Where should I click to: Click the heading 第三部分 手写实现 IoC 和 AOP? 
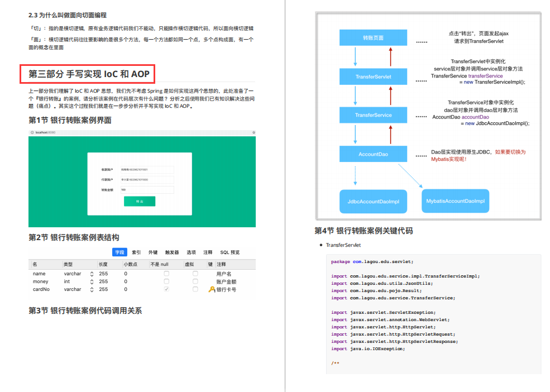[x=89, y=74]
